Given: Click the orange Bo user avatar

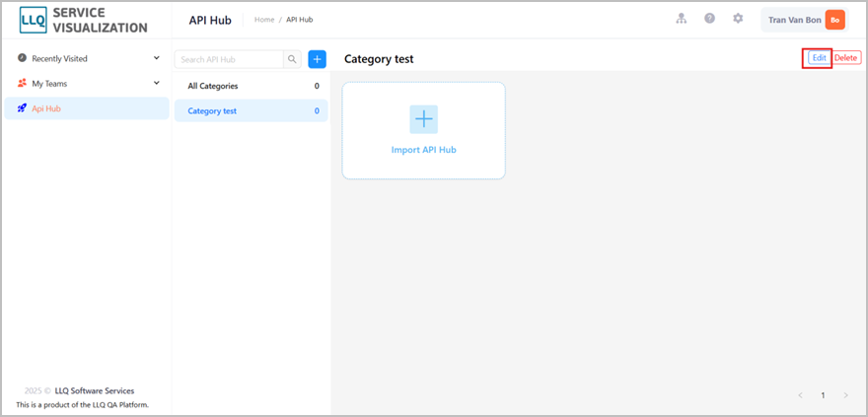Looking at the screenshot, I should [x=834, y=20].
